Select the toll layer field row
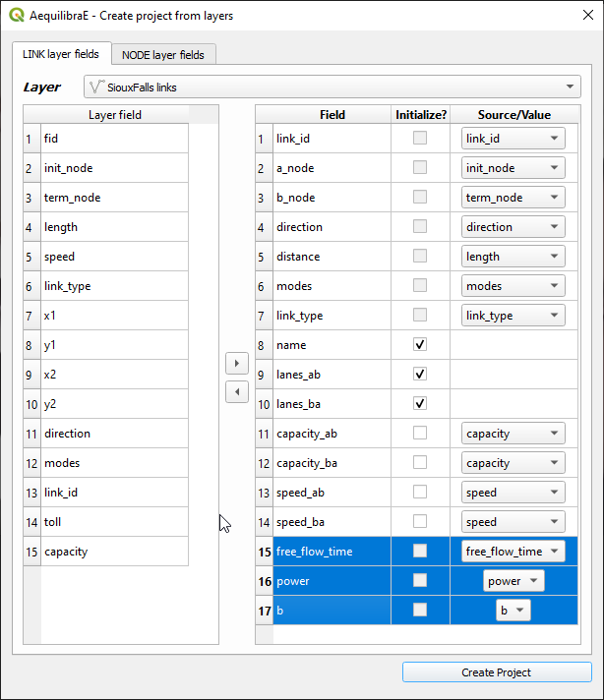This screenshot has width=604, height=700. [114, 522]
